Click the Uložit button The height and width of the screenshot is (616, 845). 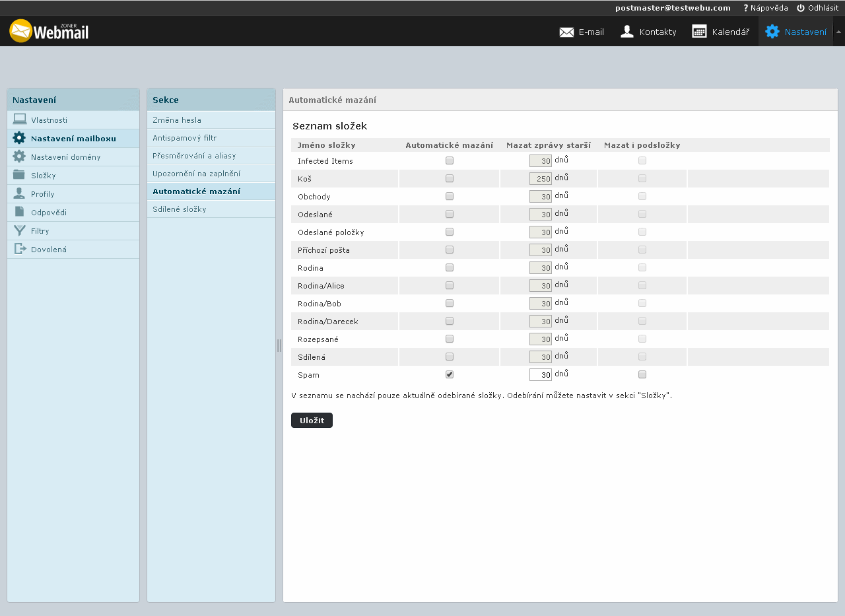click(x=312, y=421)
